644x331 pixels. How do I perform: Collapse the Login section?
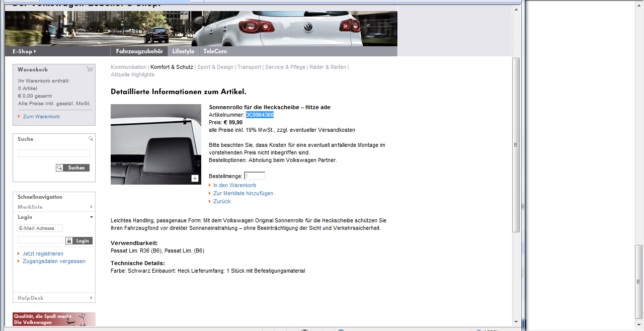(91, 217)
